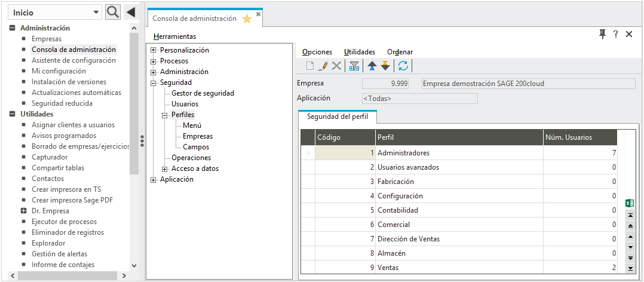The height and width of the screenshot is (282, 644).
Task: Open the Ordenar menu
Action: (x=400, y=52)
